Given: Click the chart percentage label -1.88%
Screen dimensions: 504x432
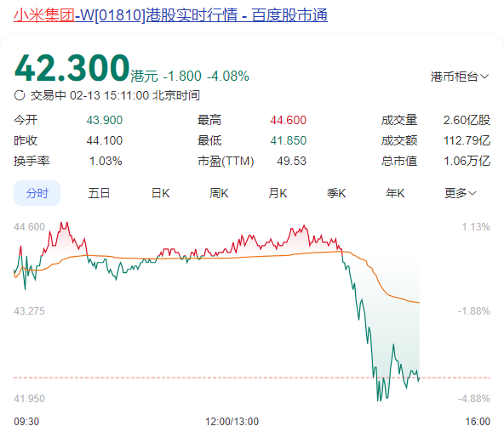Looking at the screenshot, I should [x=474, y=311].
